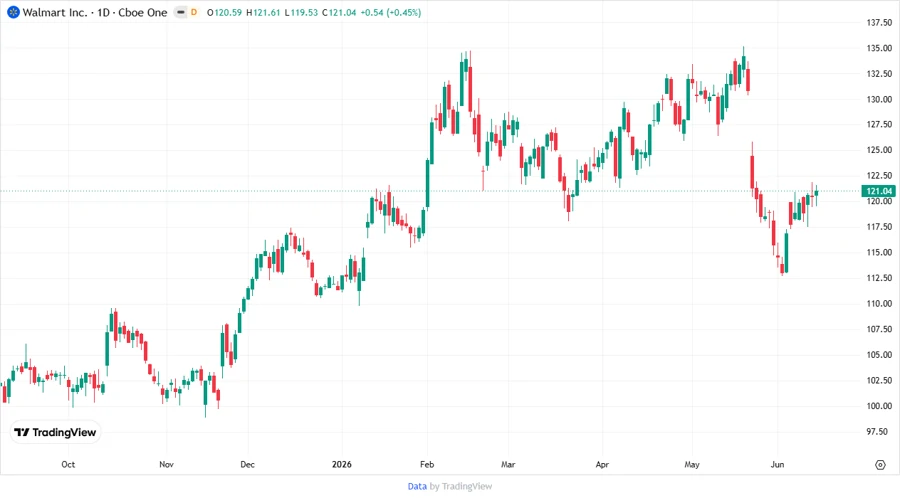
Task: Click the high value H121.61
Action: 263,12
